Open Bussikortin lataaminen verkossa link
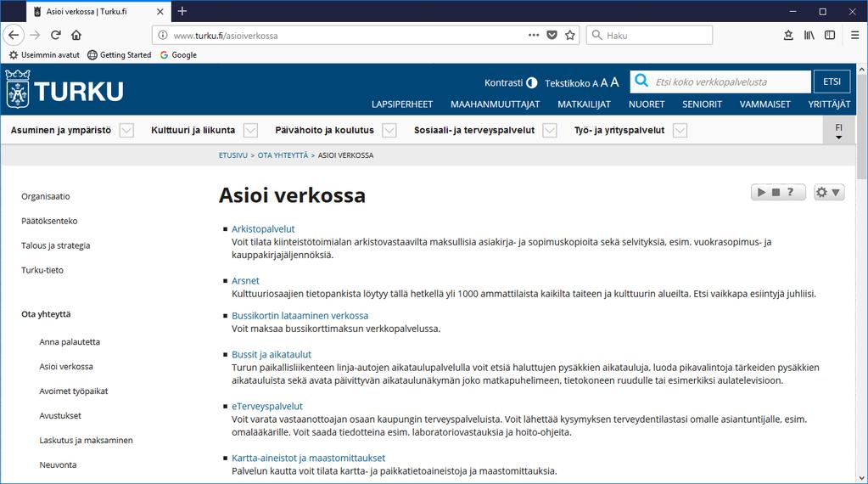The width and height of the screenshot is (868, 484). coord(300,316)
